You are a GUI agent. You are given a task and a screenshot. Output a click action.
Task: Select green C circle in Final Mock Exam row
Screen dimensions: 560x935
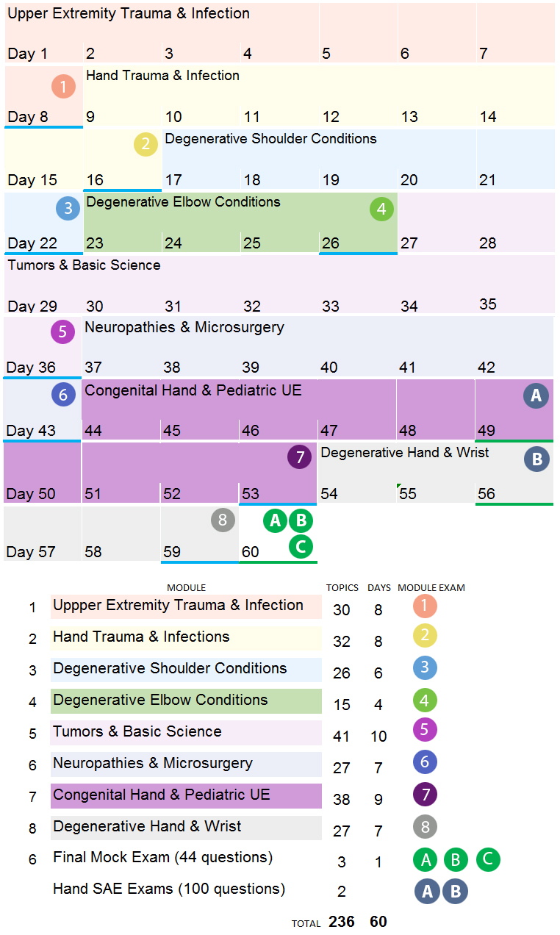click(x=488, y=859)
